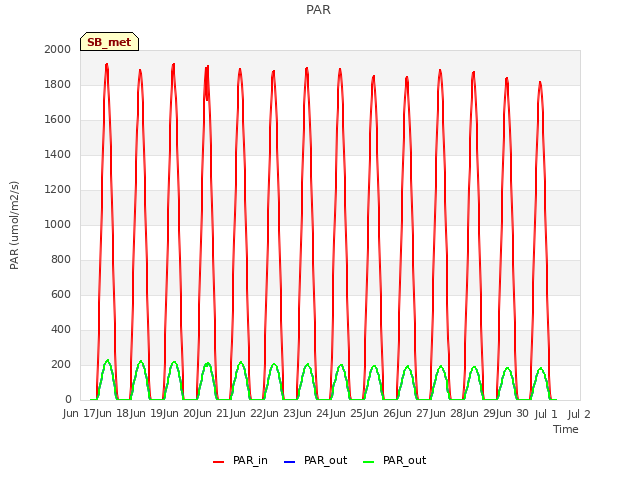Screen dimensions: 640x480
Task: Click the PAR chart title
Action: (x=318, y=10)
